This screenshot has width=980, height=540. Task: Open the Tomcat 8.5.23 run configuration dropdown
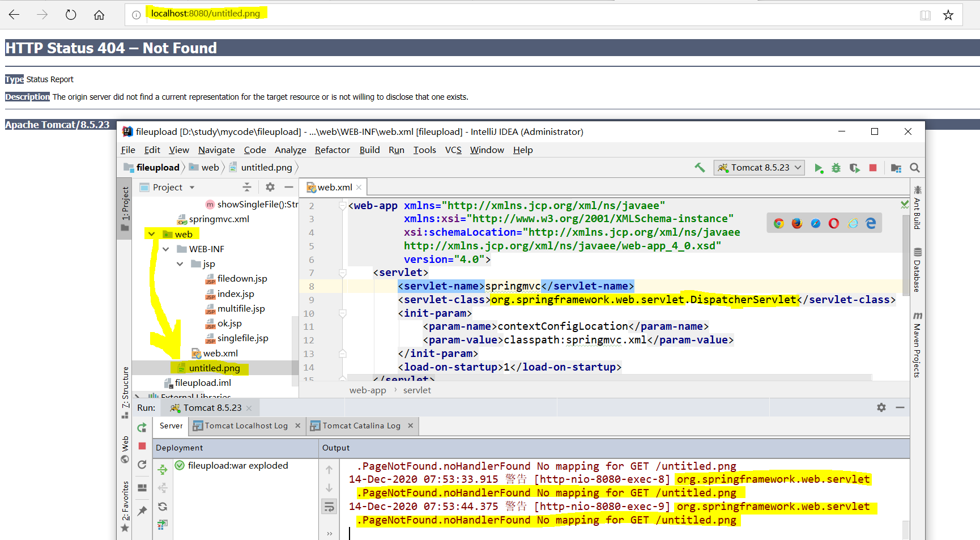point(759,168)
